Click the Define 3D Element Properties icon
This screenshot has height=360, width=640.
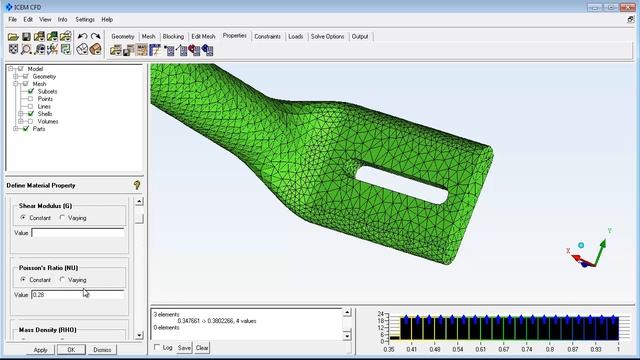tap(207, 50)
